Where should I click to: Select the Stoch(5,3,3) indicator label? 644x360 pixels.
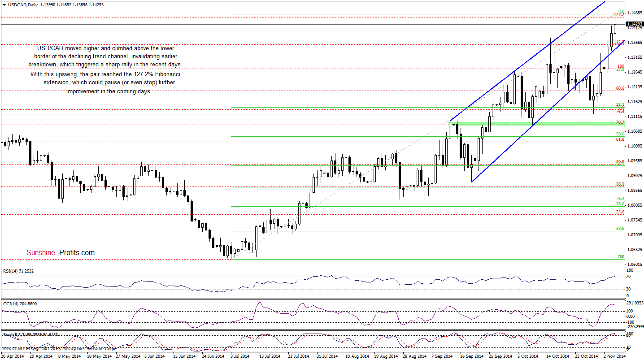point(30,334)
